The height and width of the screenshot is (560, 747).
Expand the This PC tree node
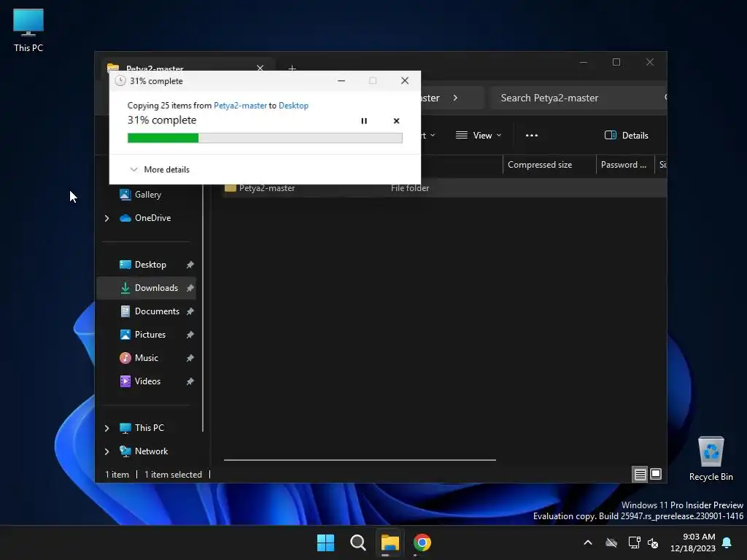(107, 428)
